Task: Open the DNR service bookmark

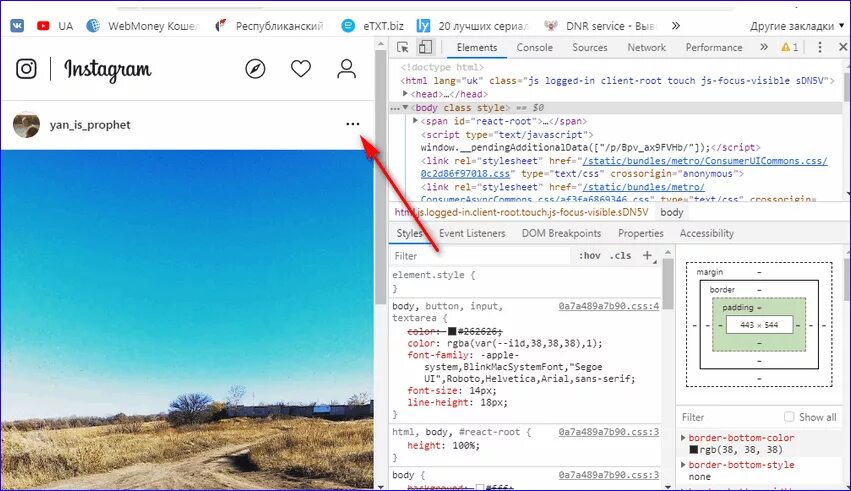Action: click(x=600, y=25)
